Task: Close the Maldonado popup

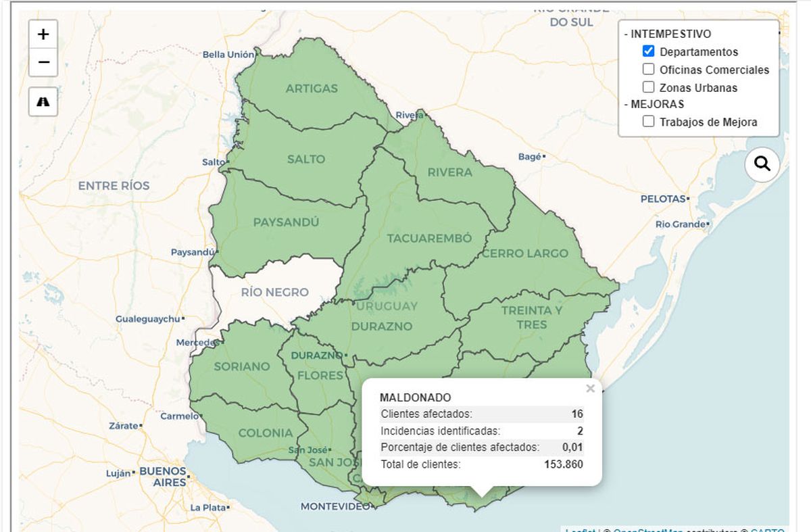Action: pyautogui.click(x=590, y=389)
